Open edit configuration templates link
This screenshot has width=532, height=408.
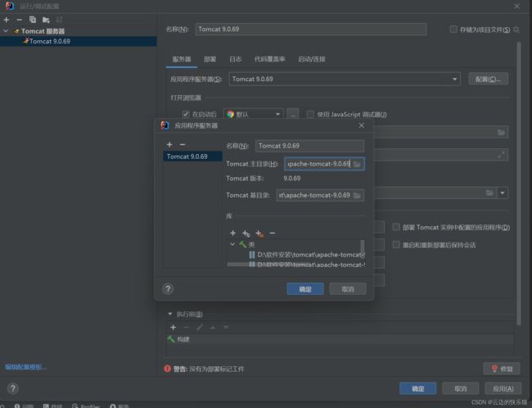(26, 367)
